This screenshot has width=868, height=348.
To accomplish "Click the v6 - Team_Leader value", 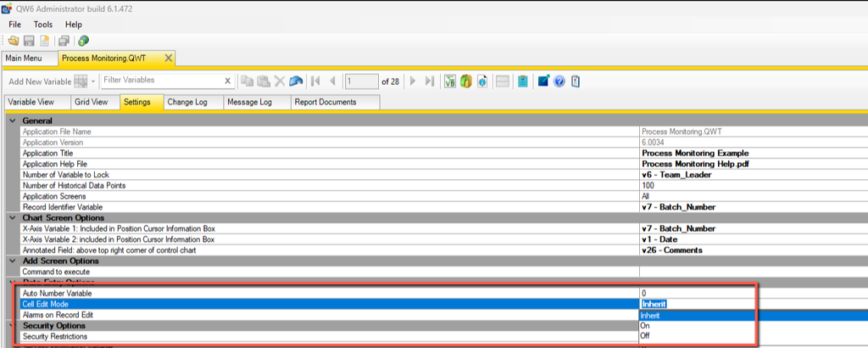I will [x=676, y=175].
